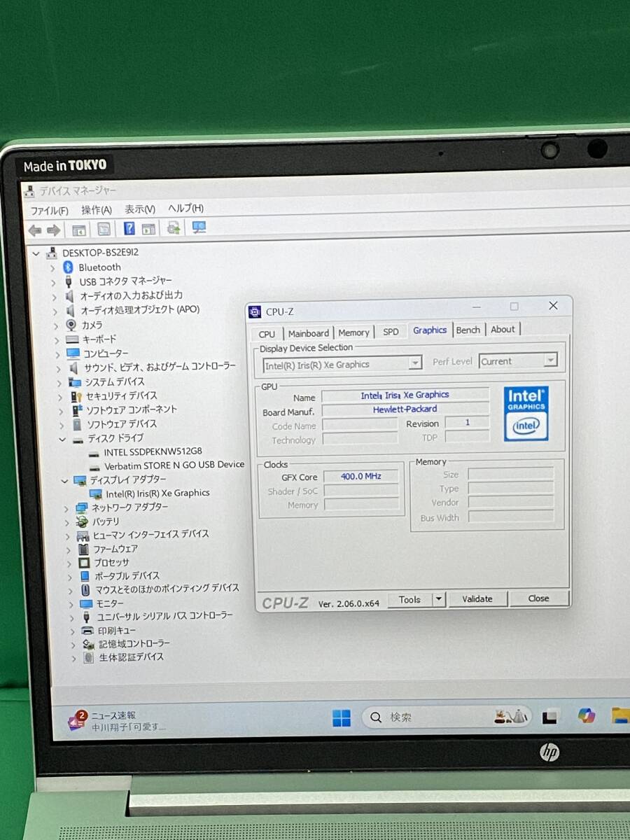Screen dimensions: 630x840
Task: Click the Close button in CPU-Z
Action: (538, 598)
